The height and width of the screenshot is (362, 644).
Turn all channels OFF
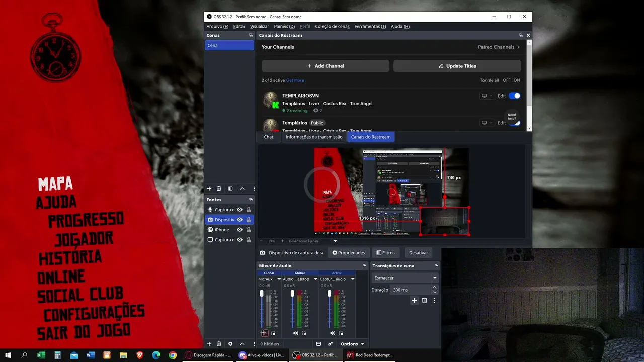pos(506,80)
